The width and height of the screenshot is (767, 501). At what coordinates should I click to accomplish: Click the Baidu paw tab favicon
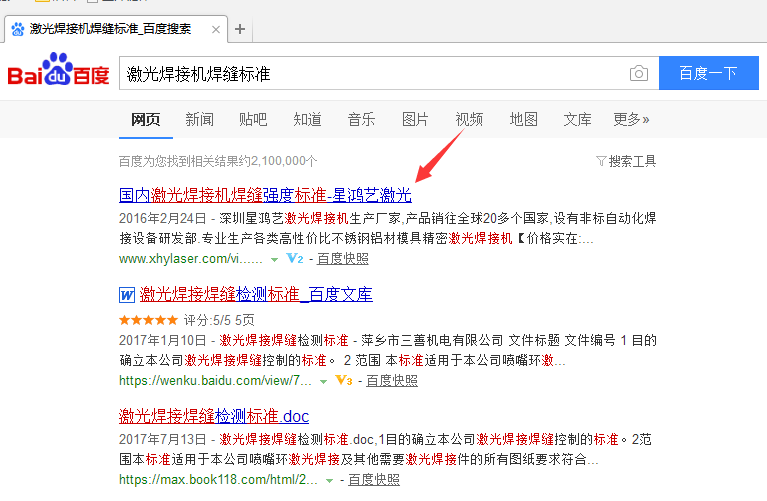pyautogui.click(x=18, y=29)
